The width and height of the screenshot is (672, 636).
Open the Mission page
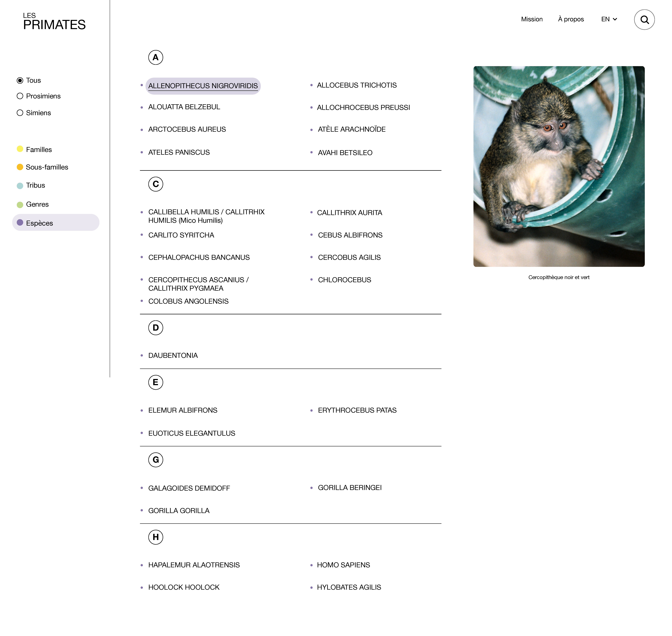[x=532, y=19]
